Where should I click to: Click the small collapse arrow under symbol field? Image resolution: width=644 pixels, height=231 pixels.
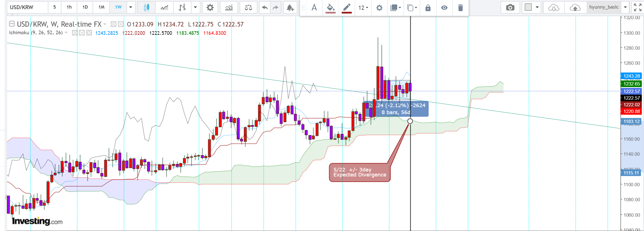pyautogui.click(x=12, y=15)
